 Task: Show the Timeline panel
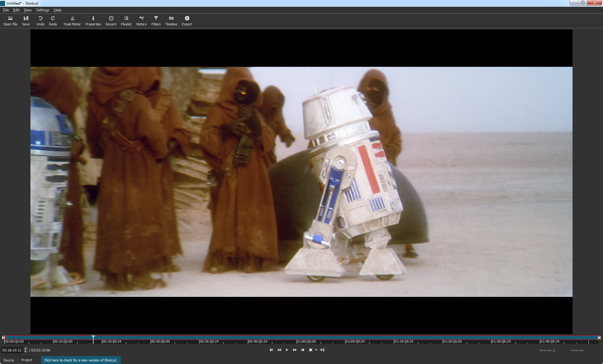click(x=171, y=21)
